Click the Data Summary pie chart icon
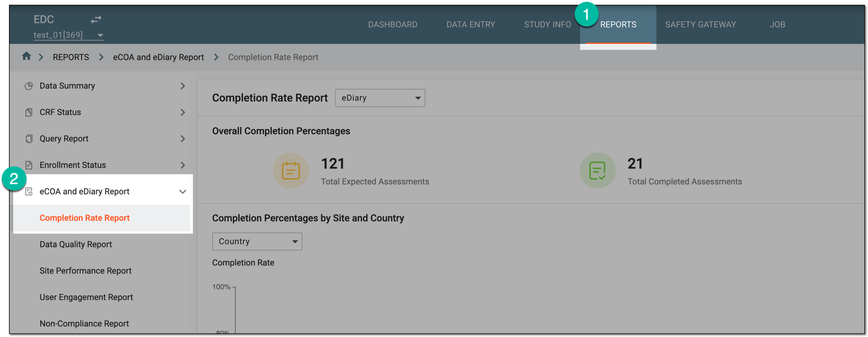868x337 pixels. click(x=29, y=86)
